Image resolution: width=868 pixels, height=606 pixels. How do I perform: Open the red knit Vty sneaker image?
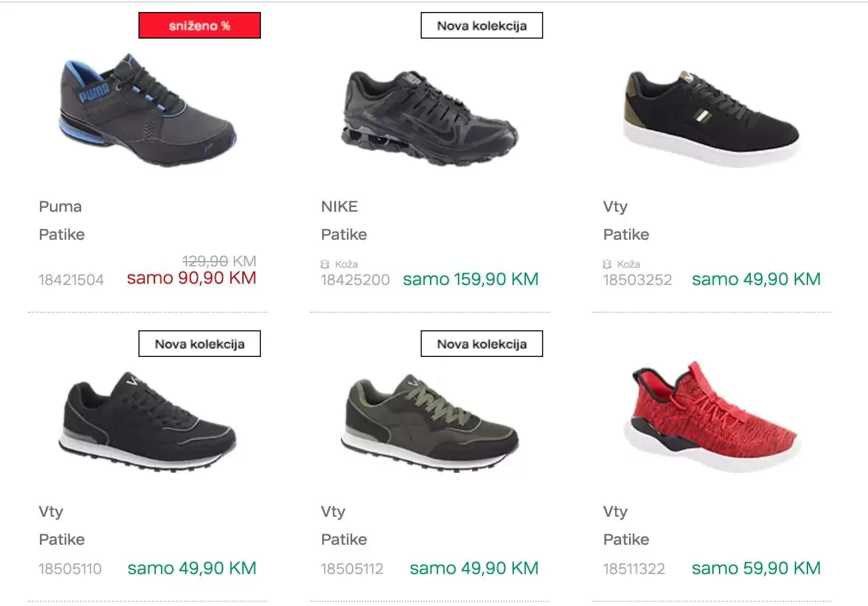point(712,417)
